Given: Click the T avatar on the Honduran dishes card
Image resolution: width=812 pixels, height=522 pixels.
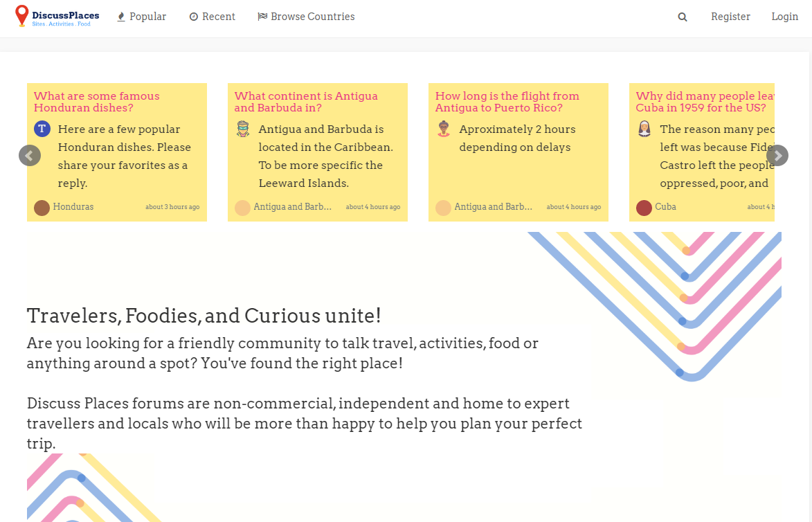Looking at the screenshot, I should click(x=42, y=128).
